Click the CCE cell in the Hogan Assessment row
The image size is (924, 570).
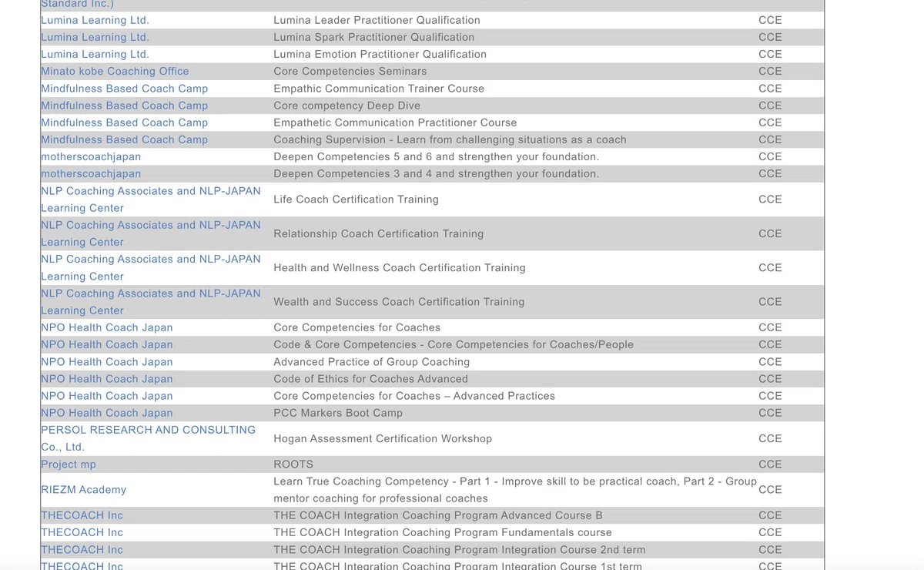(770, 438)
